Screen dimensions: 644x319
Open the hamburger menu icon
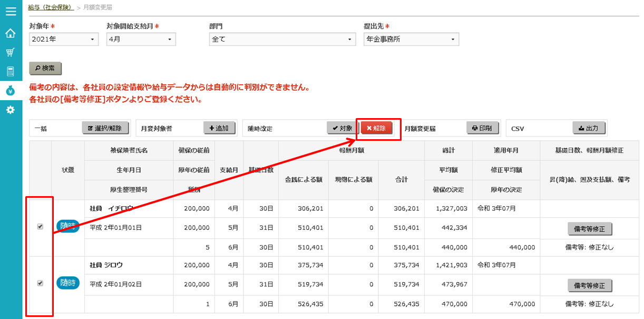pos(11,11)
